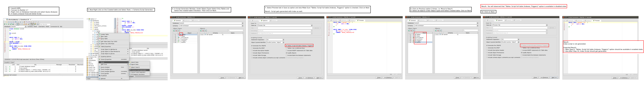Click the Schema Script Generator icon

130,70
